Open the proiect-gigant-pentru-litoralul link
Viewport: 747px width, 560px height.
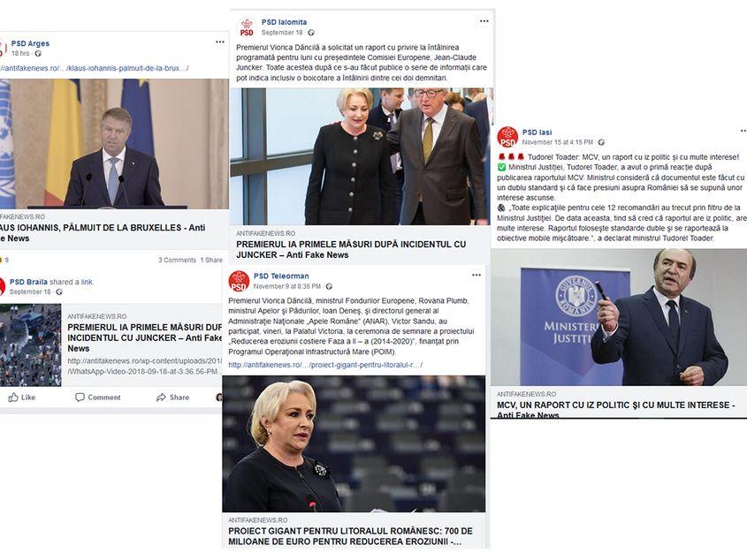(x=325, y=365)
